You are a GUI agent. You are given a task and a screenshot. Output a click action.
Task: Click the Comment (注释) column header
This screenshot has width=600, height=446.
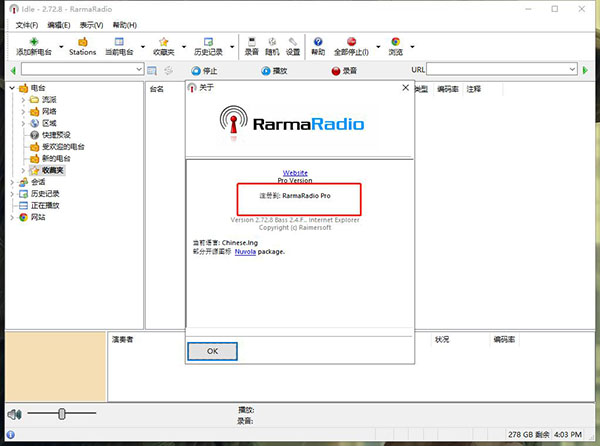tap(473, 89)
